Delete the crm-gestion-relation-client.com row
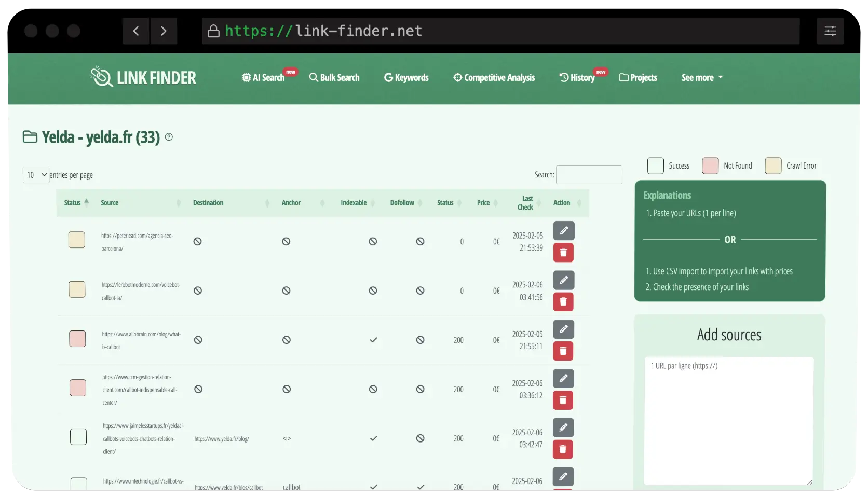 coord(563,400)
